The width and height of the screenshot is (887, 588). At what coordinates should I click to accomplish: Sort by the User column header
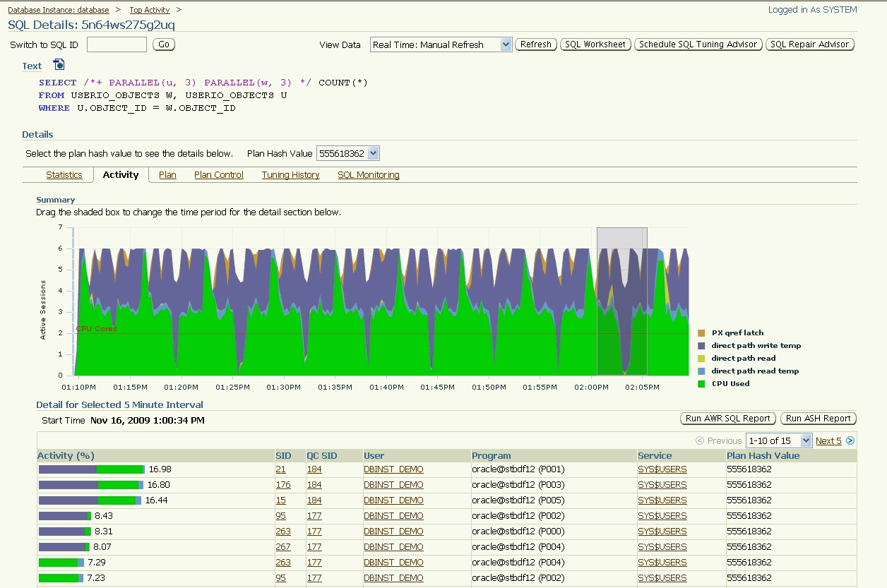pyautogui.click(x=374, y=456)
